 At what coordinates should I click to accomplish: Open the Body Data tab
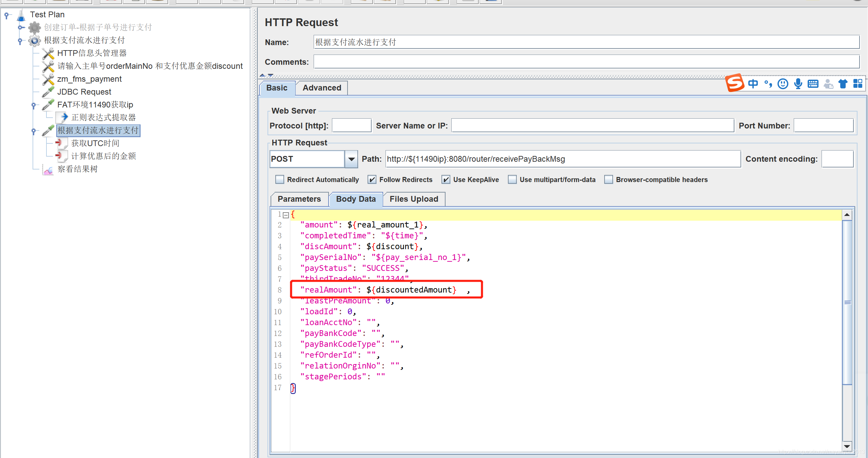coord(356,199)
